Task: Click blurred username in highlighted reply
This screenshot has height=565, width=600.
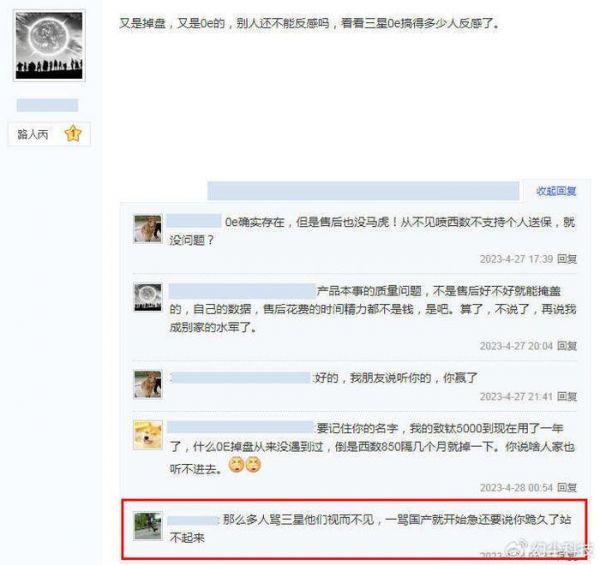Action: [192, 520]
